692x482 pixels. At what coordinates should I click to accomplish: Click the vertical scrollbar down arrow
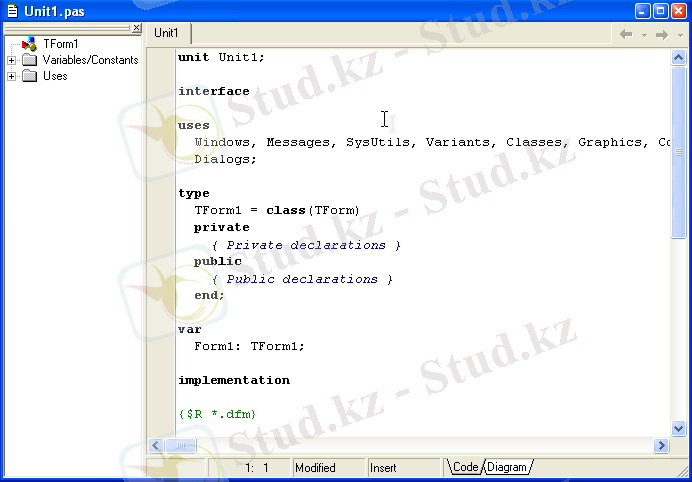[x=678, y=428]
